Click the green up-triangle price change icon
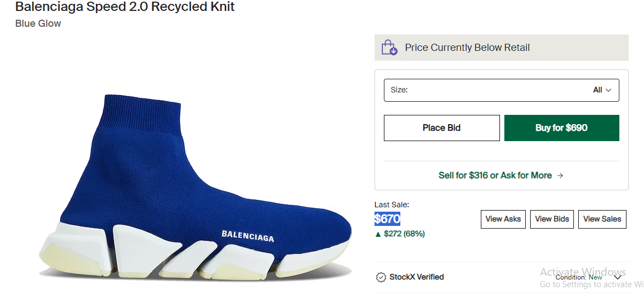 point(378,234)
